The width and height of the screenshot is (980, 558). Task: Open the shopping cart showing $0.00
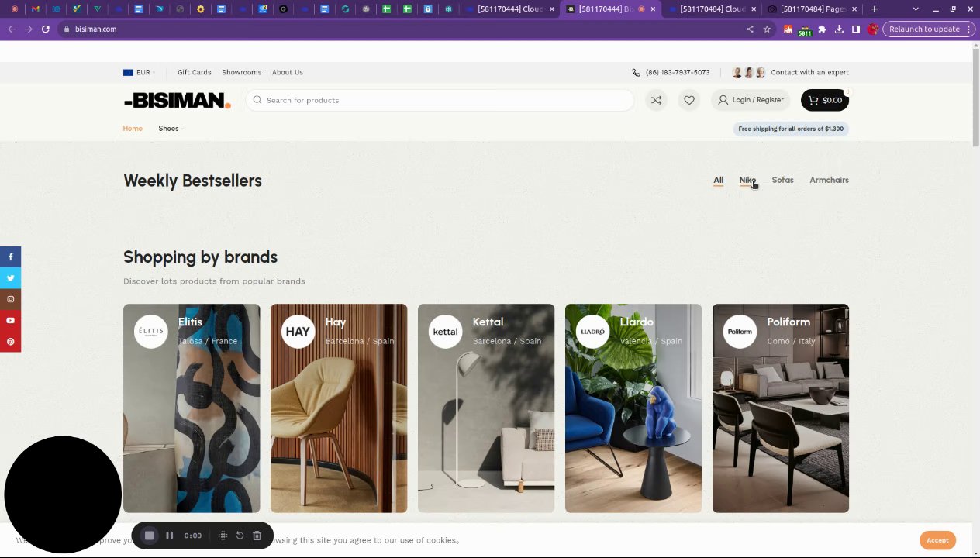tap(825, 100)
